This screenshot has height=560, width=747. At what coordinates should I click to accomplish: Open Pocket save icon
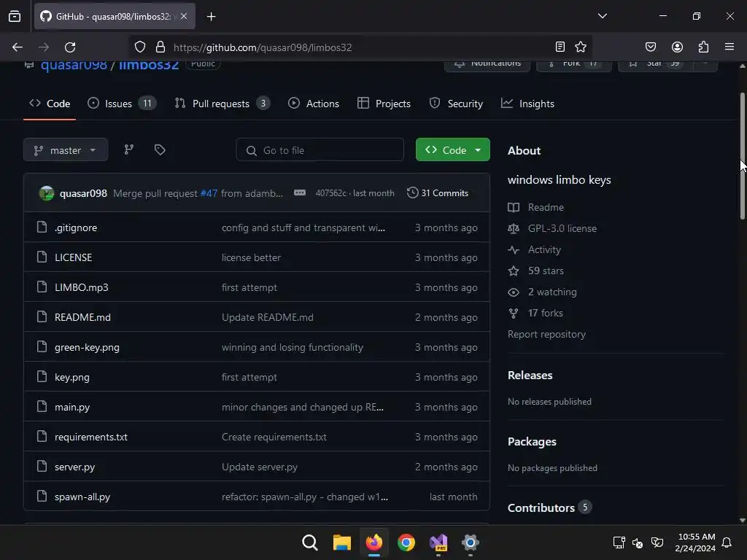650,47
